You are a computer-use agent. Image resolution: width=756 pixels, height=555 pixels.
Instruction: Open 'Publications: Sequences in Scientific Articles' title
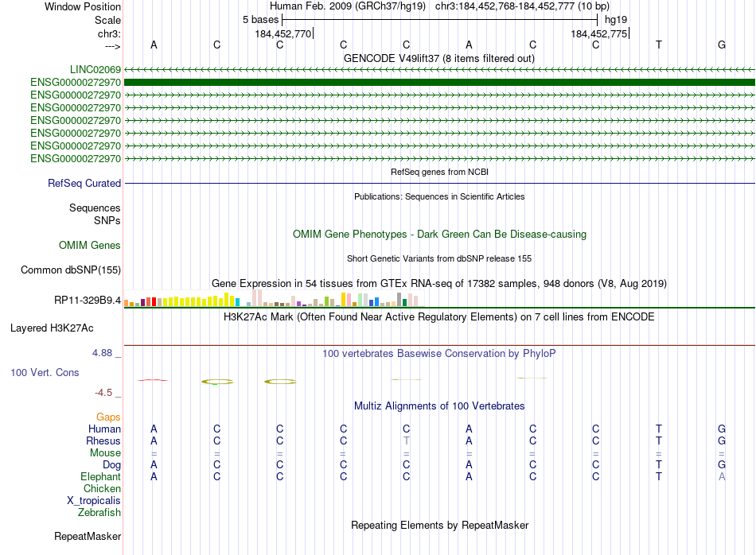click(x=439, y=196)
